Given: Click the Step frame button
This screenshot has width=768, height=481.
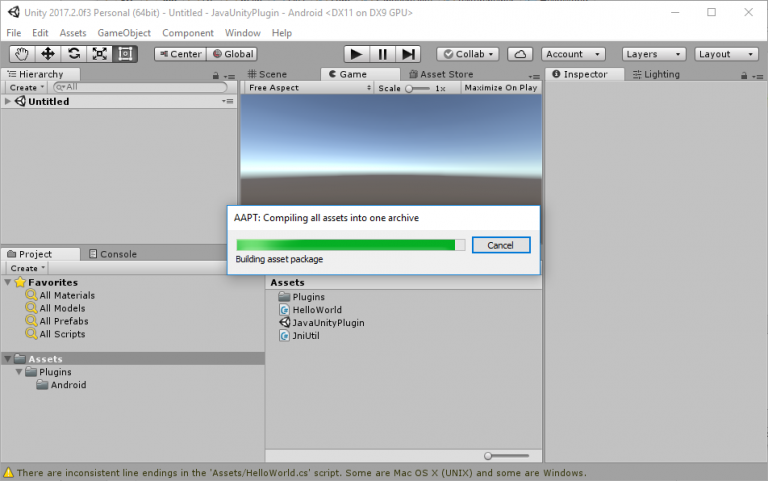Looking at the screenshot, I should pos(408,54).
